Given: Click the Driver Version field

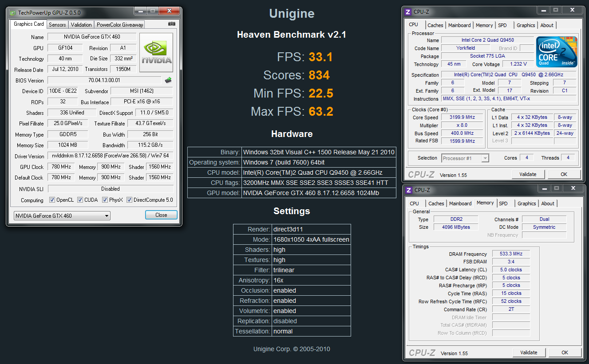Looking at the screenshot, I should click(111, 156).
